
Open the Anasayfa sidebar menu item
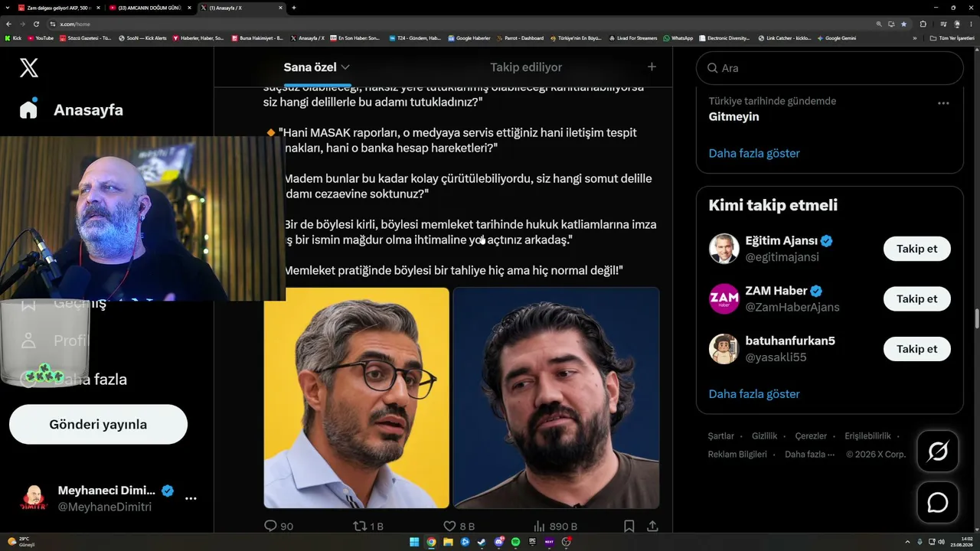point(71,109)
